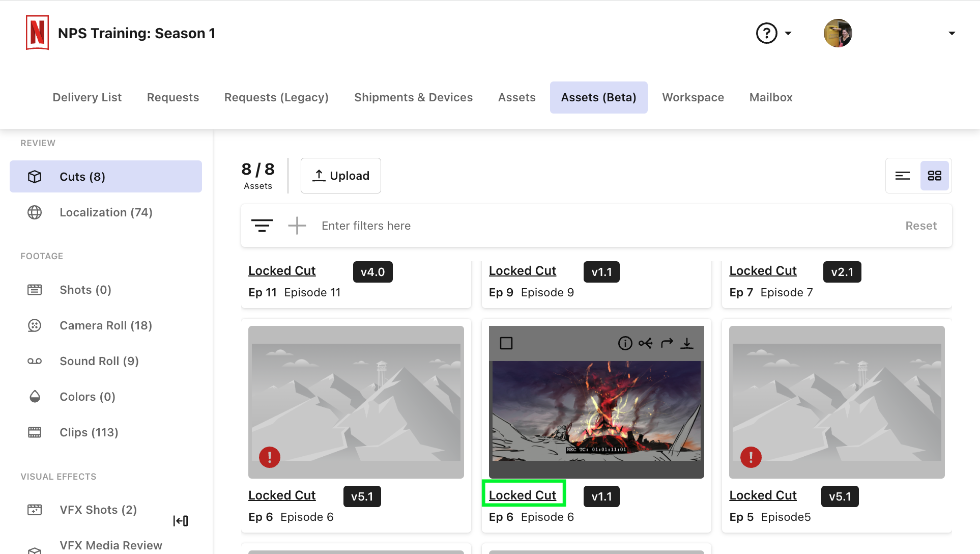Screen dimensions: 980x554
Task: Switch to list view layout
Action: pos(902,176)
